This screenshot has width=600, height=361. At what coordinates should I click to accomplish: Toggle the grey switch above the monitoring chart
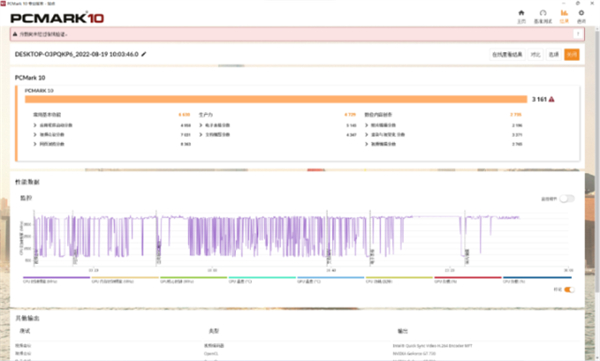tap(567, 198)
